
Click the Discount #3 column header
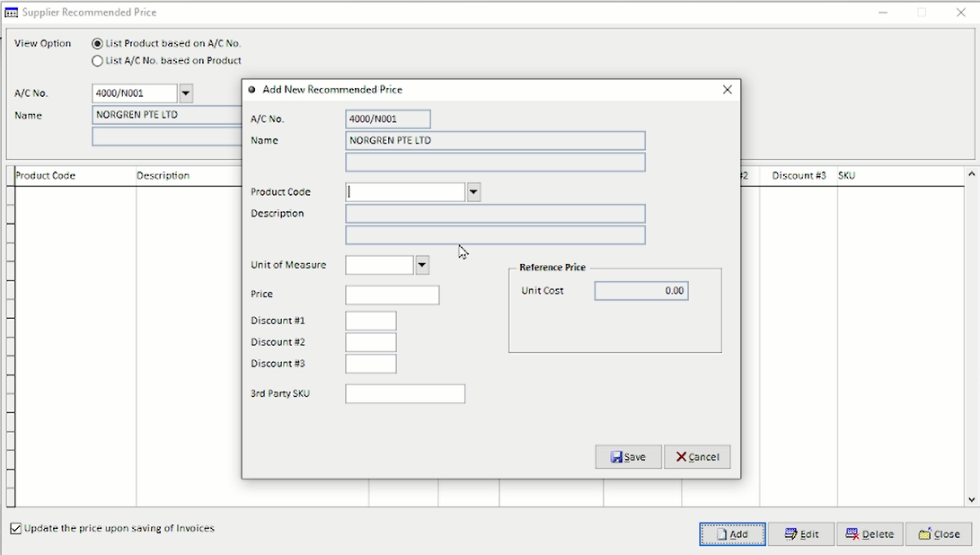(x=799, y=176)
